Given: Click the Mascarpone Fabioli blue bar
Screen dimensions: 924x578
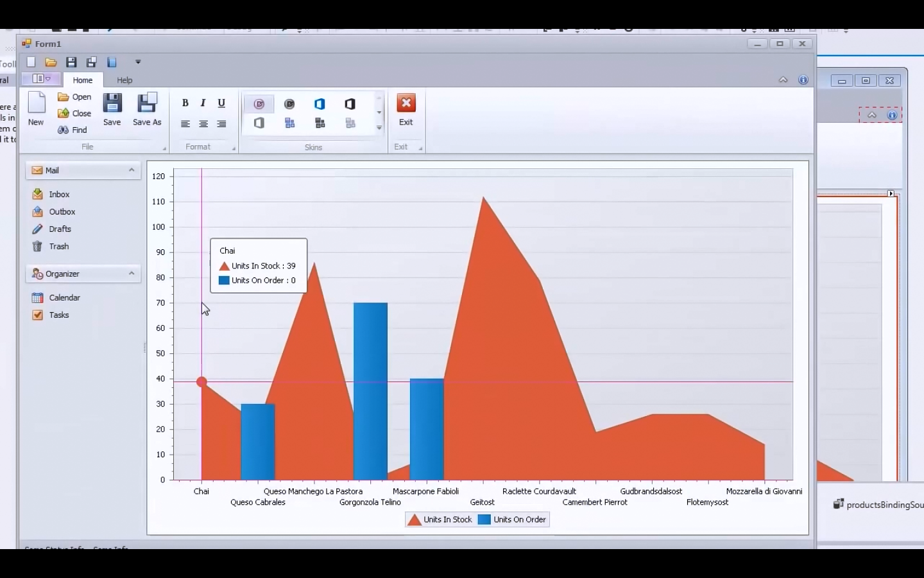Looking at the screenshot, I should (x=427, y=429).
